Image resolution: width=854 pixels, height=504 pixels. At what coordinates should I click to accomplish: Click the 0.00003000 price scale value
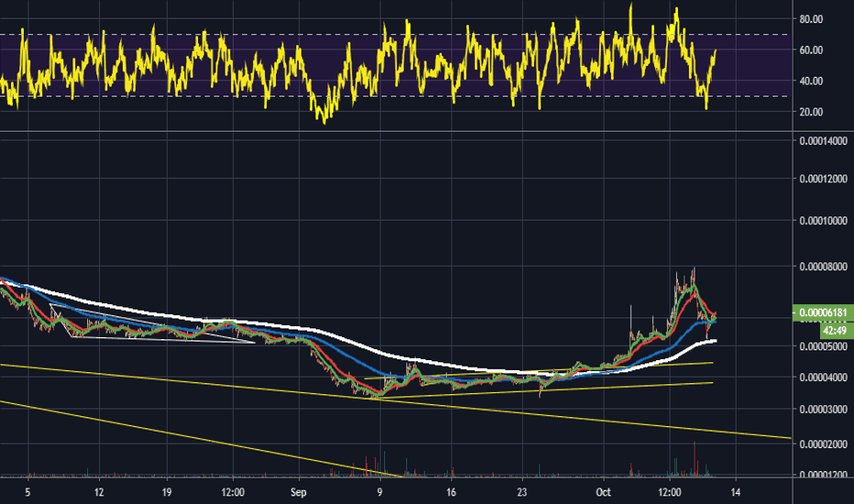823,410
